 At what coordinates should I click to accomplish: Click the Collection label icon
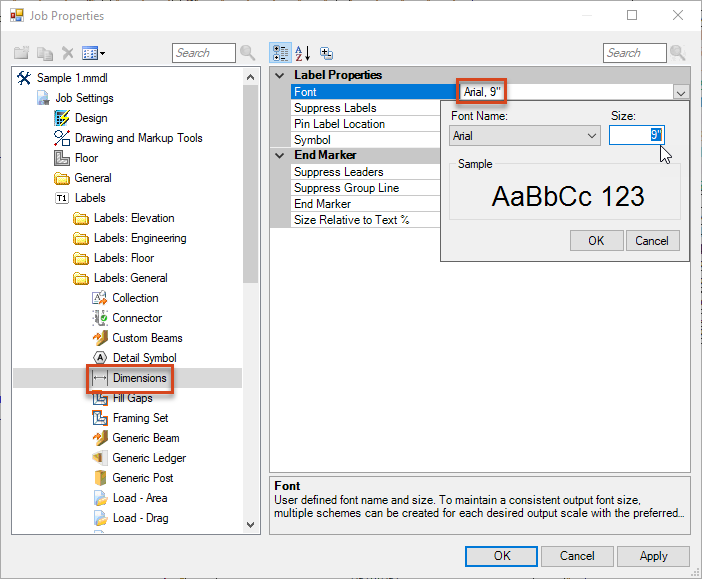[99, 298]
